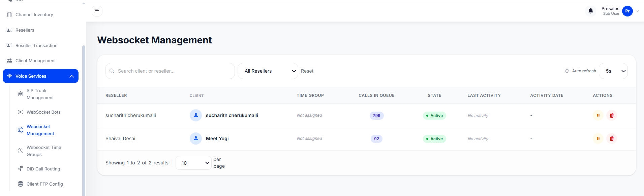This screenshot has height=196, width=644.
Task: Pause Meet Yogi websocket
Action: tap(598, 139)
